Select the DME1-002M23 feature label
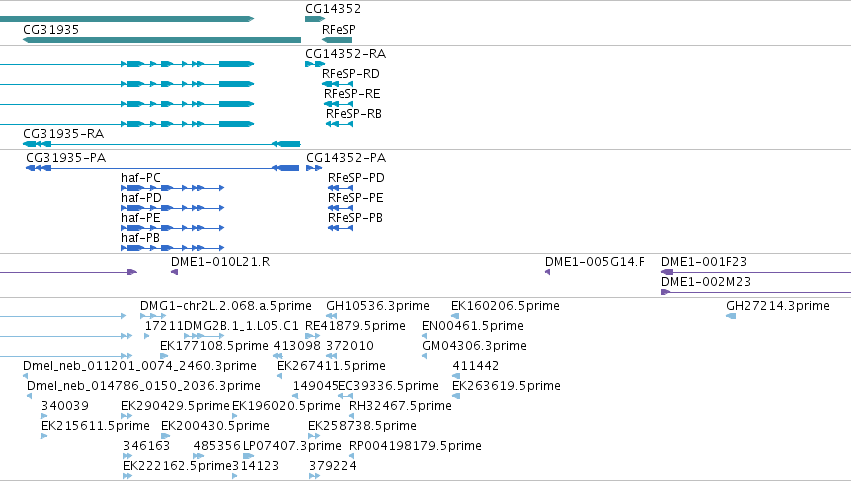Image resolution: width=851 pixels, height=481 pixels. (706, 282)
